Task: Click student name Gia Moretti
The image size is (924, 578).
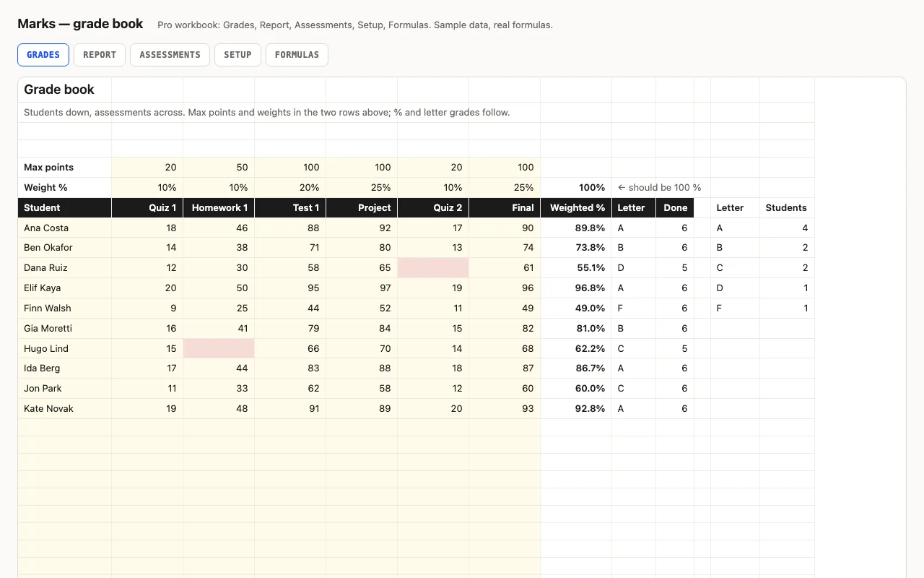Action: point(65,329)
